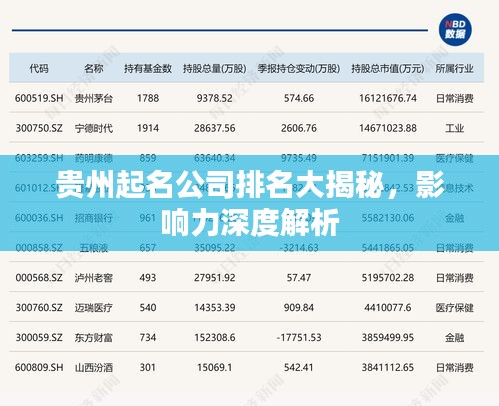
Task: Click the 持有基金数 column header
Action: [148, 68]
